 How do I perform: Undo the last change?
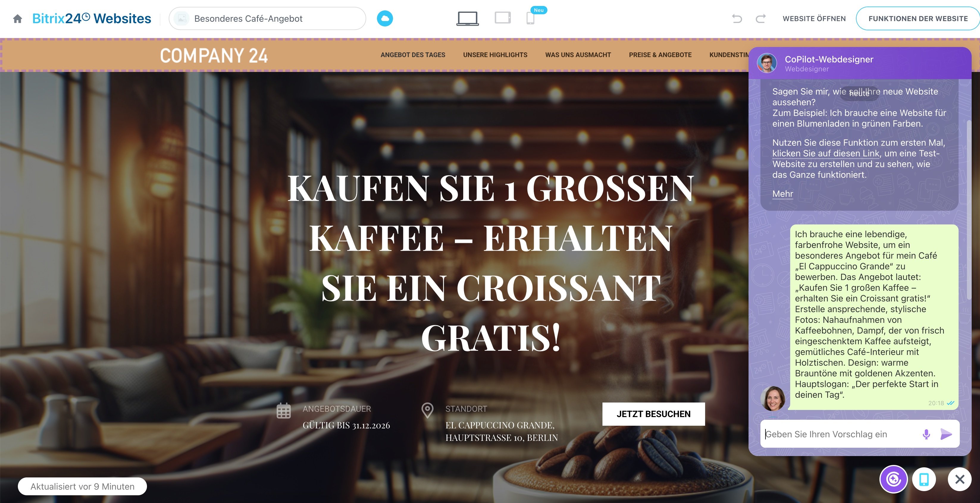pos(737,19)
